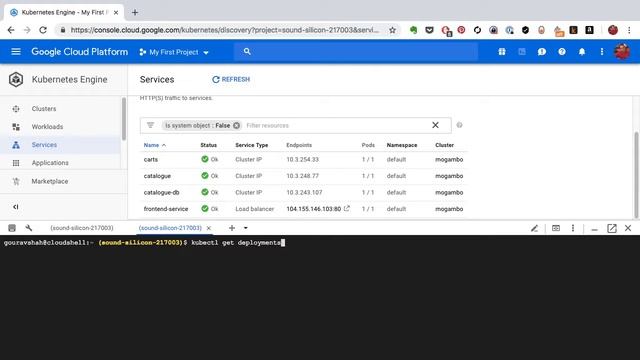Open the feedback speech bubble icon
Screen dimensions: 640x360
(542, 52)
